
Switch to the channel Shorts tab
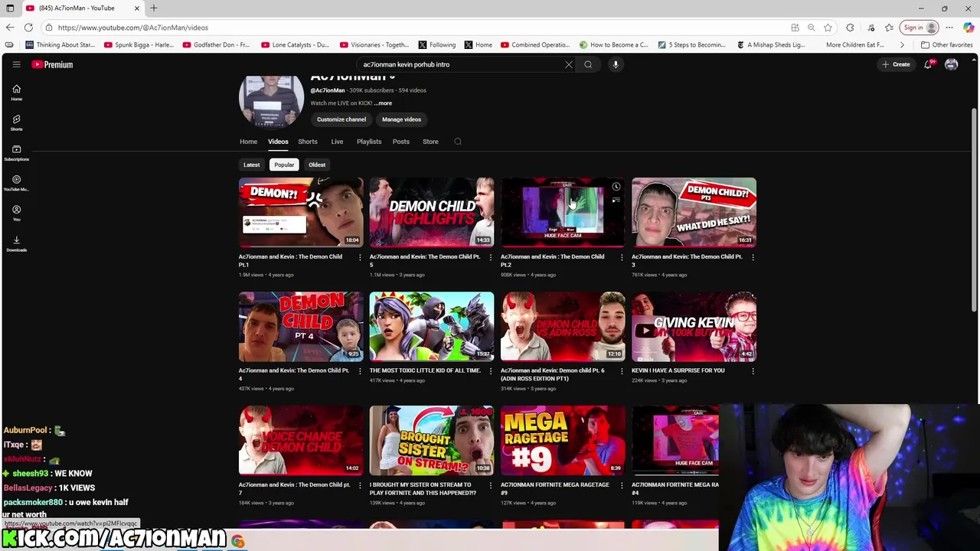(x=308, y=142)
